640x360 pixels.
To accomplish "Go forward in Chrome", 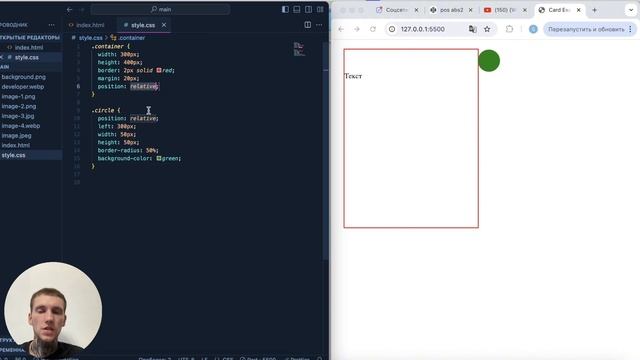I will click(357, 29).
